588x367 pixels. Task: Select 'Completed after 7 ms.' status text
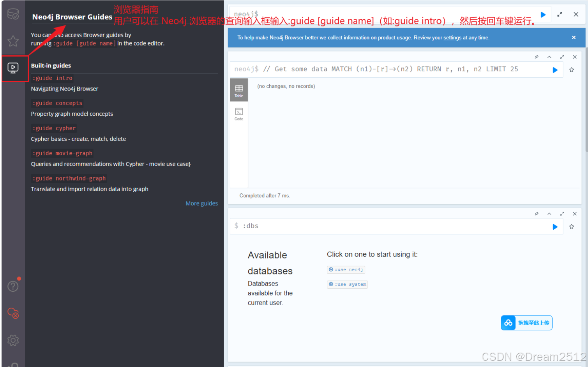[265, 196]
